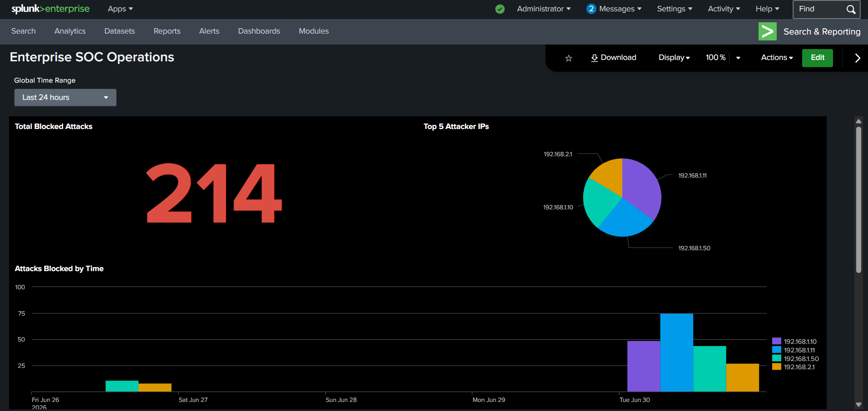This screenshot has width=868, height=411.
Task: Open the Last 24 hours time range dropdown
Action: [x=65, y=98]
